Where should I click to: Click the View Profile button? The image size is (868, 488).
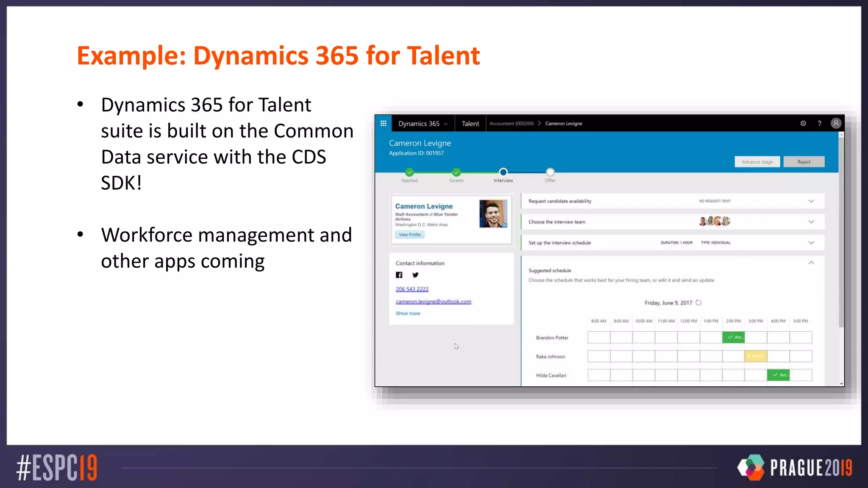point(409,234)
